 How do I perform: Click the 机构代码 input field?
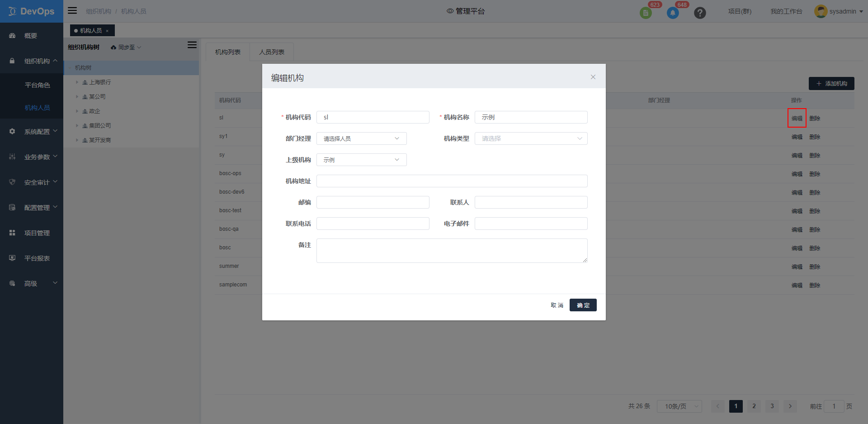[373, 117]
